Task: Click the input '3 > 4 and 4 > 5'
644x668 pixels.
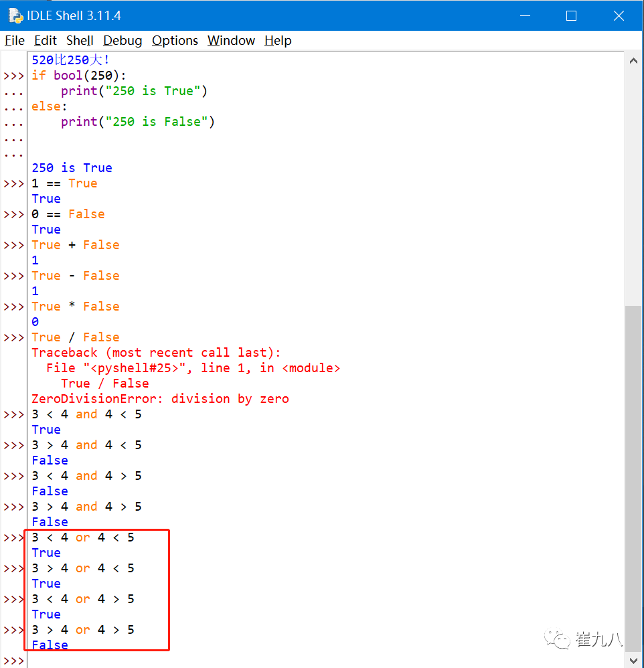Action: click(86, 507)
